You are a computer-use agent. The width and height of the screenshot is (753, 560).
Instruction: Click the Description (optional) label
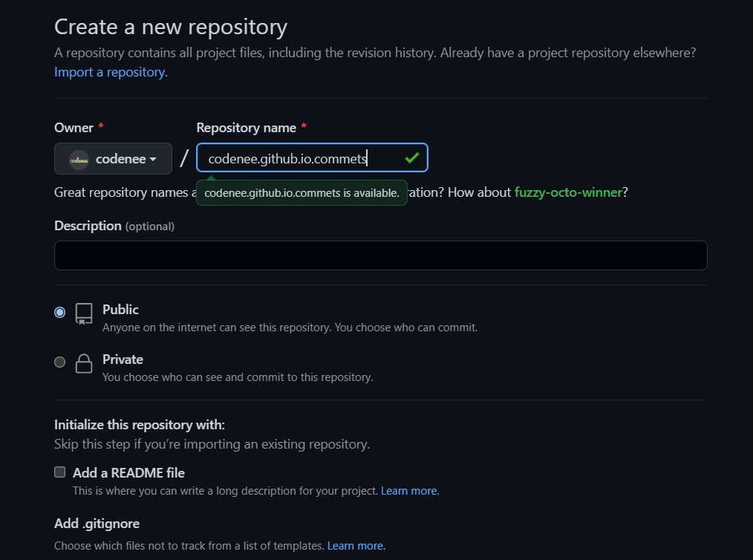(x=114, y=226)
